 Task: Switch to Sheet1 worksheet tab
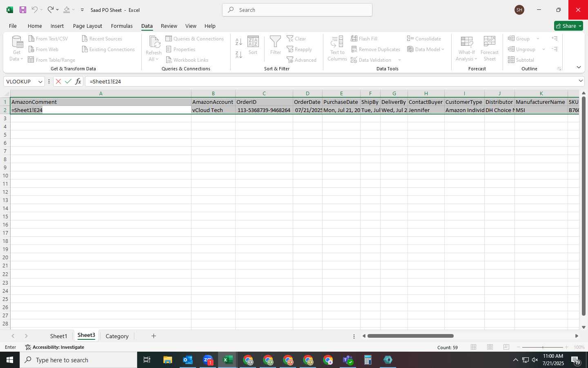[x=58, y=336]
